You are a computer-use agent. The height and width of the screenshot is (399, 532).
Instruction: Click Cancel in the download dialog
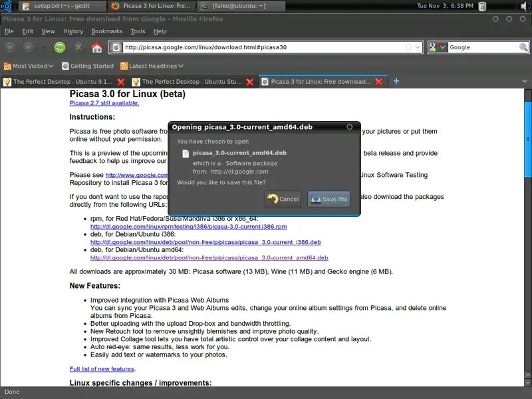pyautogui.click(x=283, y=199)
